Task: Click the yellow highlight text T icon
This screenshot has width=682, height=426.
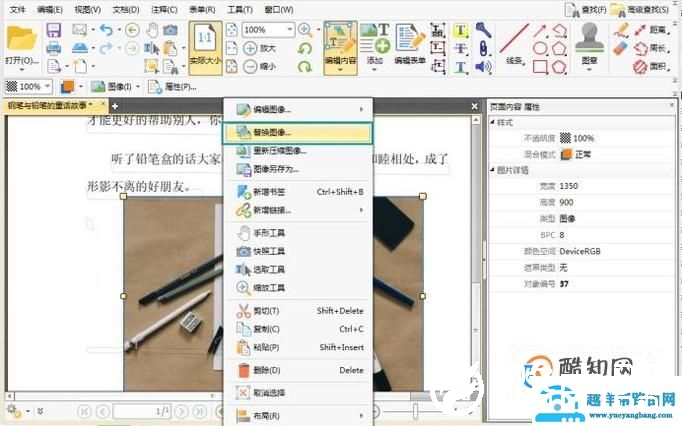Action: click(461, 30)
